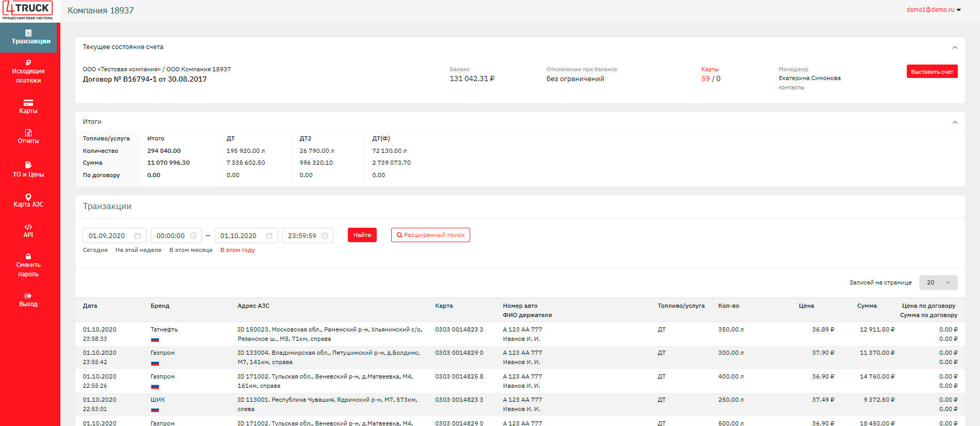Click the change password lock icon
Image resolution: width=980 pixels, height=426 pixels.
pos(28,257)
